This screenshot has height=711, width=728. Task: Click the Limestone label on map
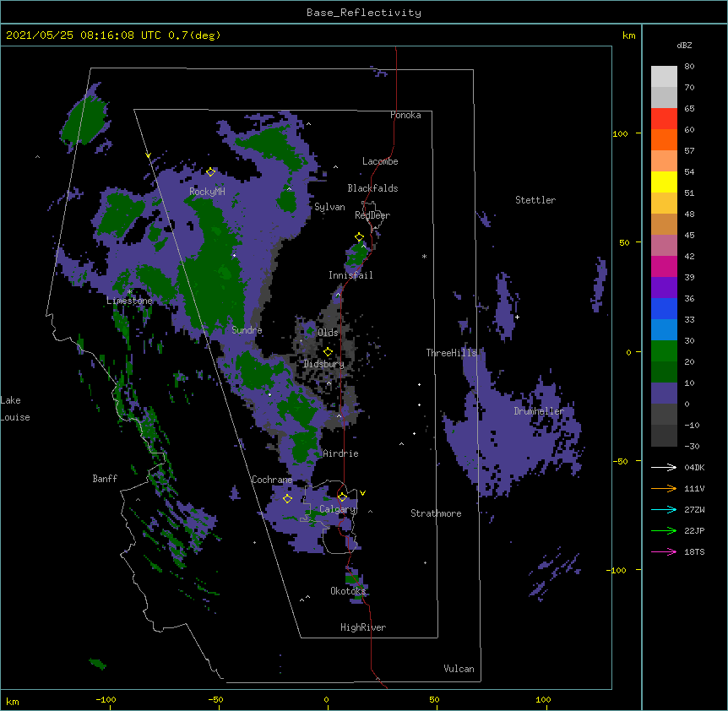(129, 301)
